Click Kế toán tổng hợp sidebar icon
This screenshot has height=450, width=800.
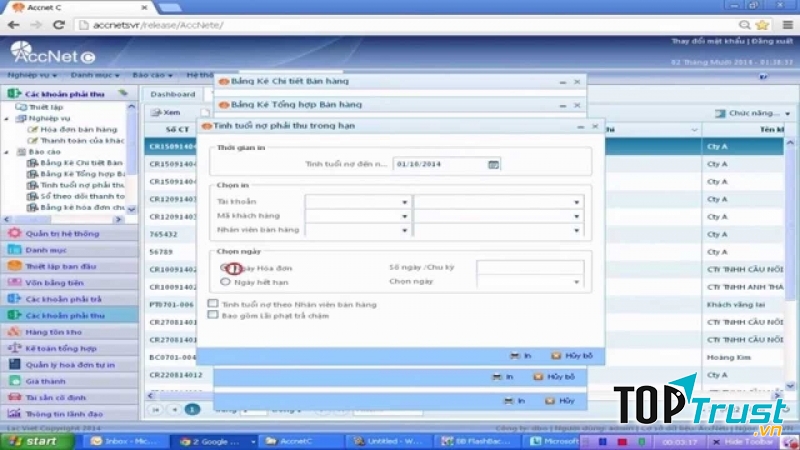(14, 348)
